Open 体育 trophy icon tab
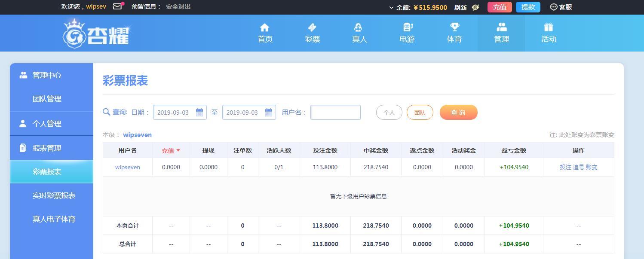 tap(454, 28)
